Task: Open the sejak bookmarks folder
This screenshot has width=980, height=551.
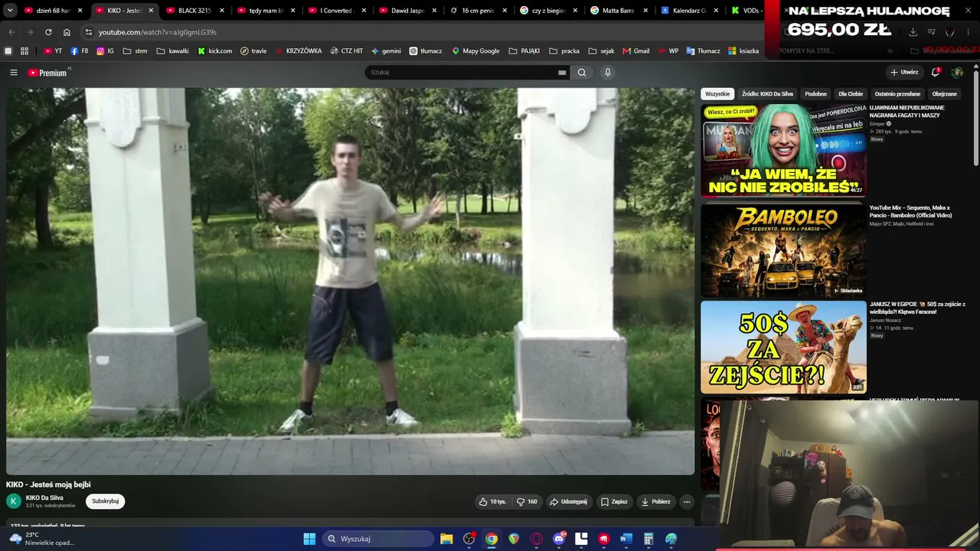Action: point(602,51)
